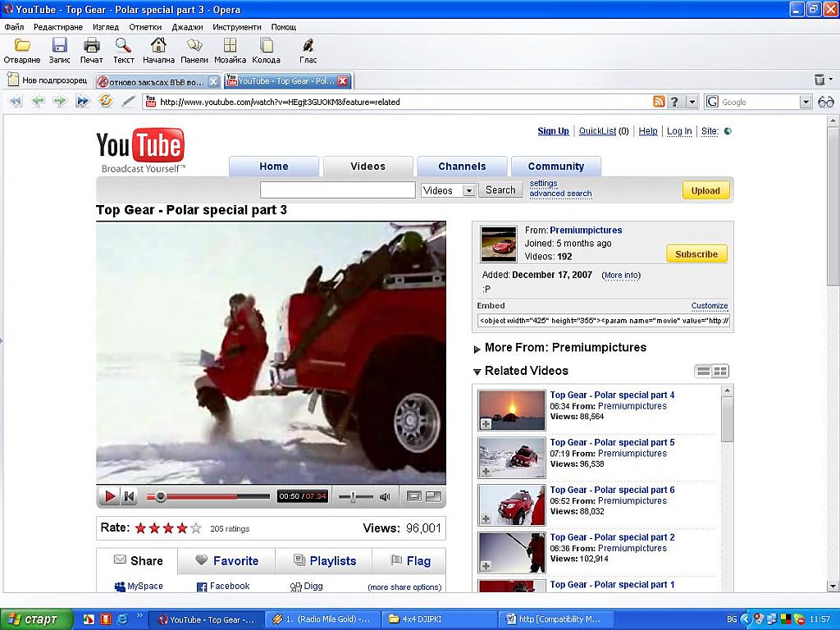Click the Facebook share icon
The width and height of the screenshot is (840, 630).
pos(202,587)
